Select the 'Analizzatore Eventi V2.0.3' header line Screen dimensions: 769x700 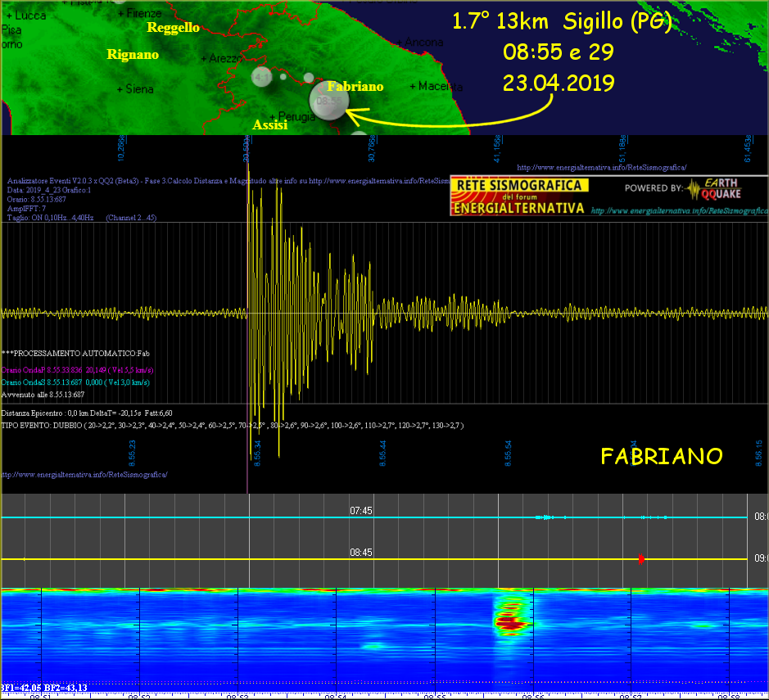[x=228, y=181]
